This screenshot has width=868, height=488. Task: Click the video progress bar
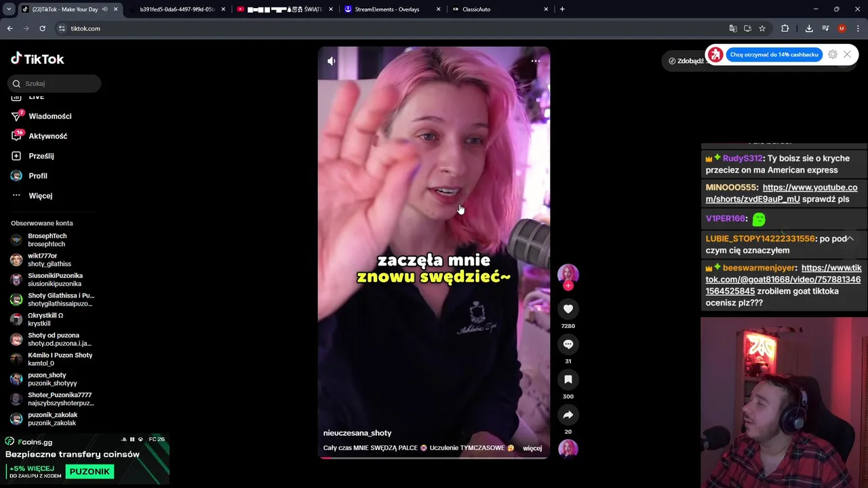click(433, 457)
